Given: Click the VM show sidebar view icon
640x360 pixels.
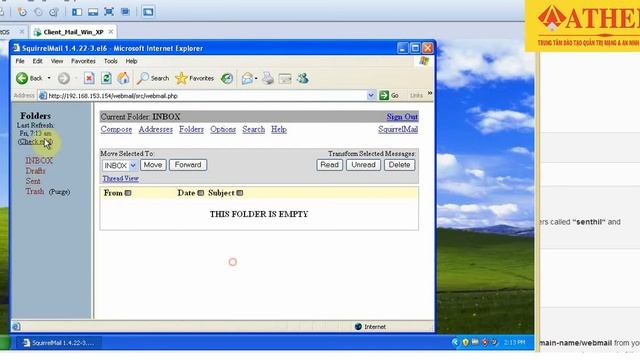Looking at the screenshot, I should pyautogui.click(x=77, y=12).
